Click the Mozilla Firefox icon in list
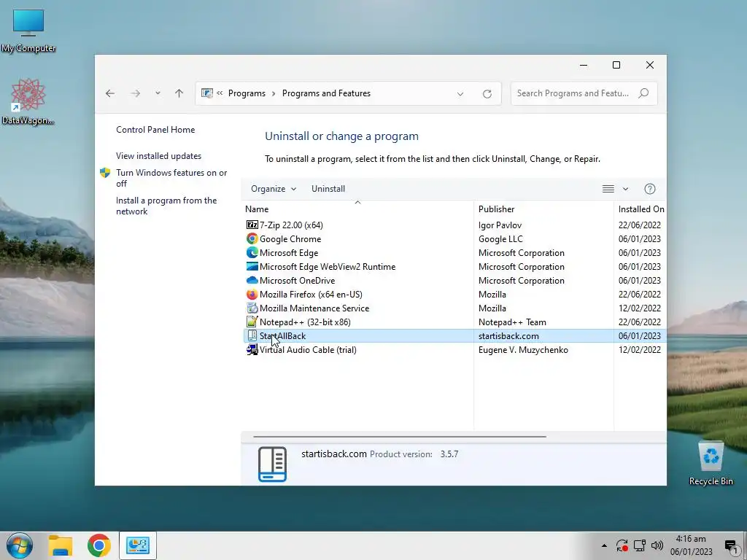Screen dimensions: 747x560 click(252, 294)
